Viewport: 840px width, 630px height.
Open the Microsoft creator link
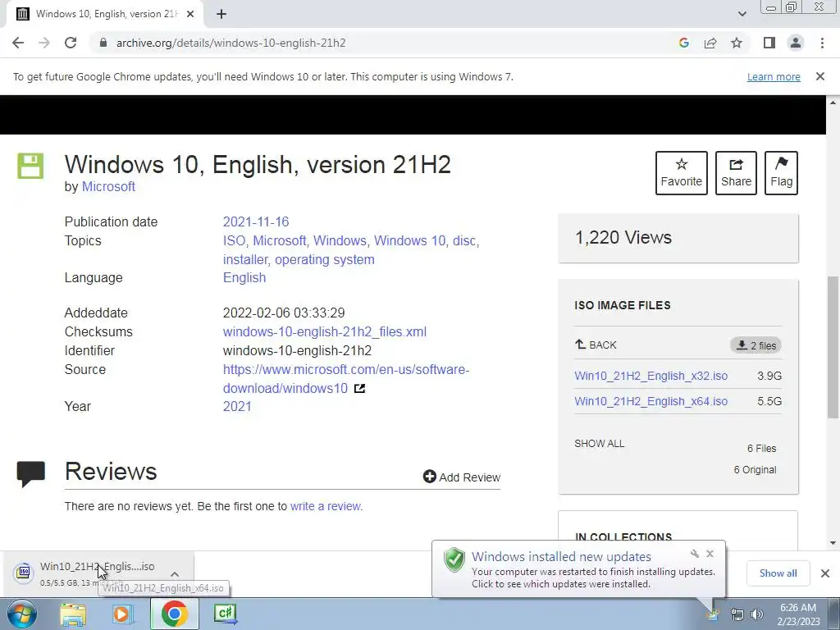[x=108, y=186]
